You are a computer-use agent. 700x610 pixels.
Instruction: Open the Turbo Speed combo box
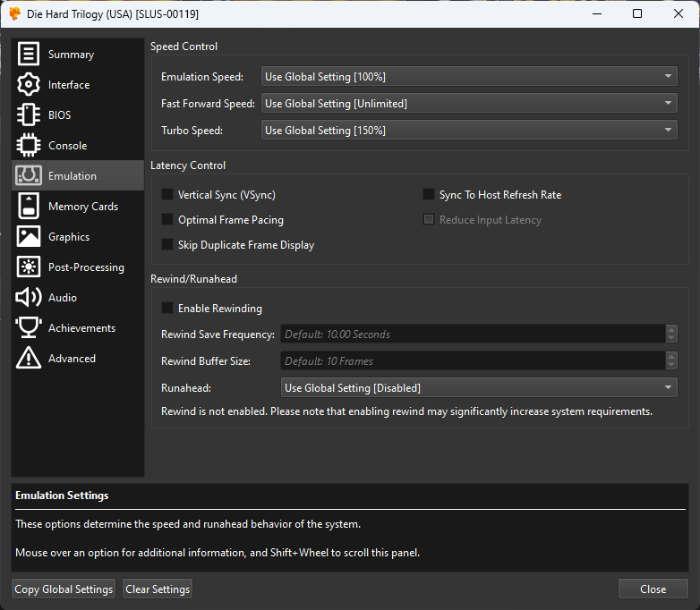pos(469,130)
